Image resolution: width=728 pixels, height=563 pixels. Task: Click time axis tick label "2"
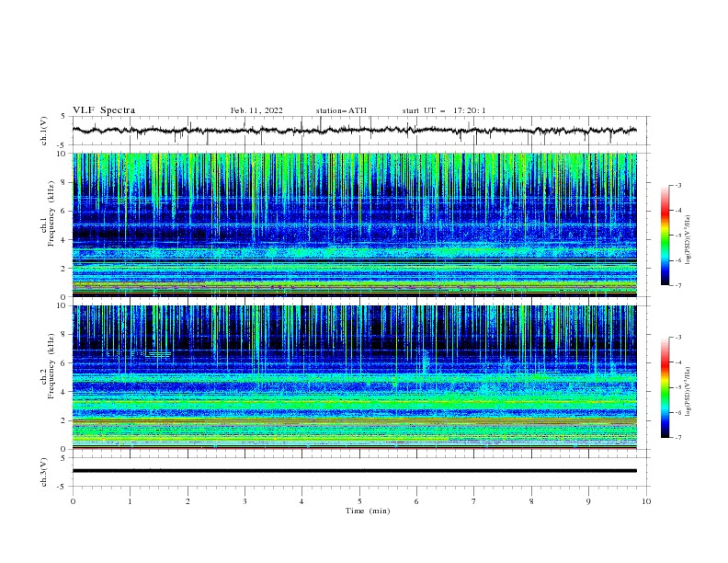pos(188,501)
